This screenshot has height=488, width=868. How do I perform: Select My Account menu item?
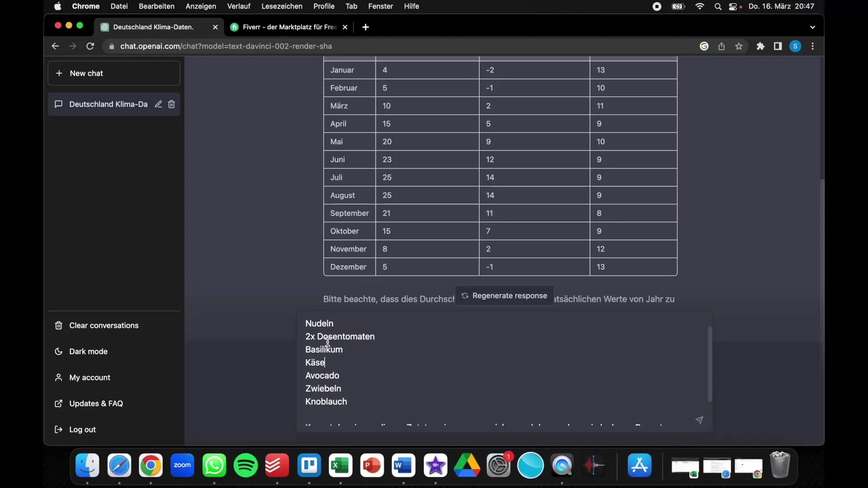90,376
